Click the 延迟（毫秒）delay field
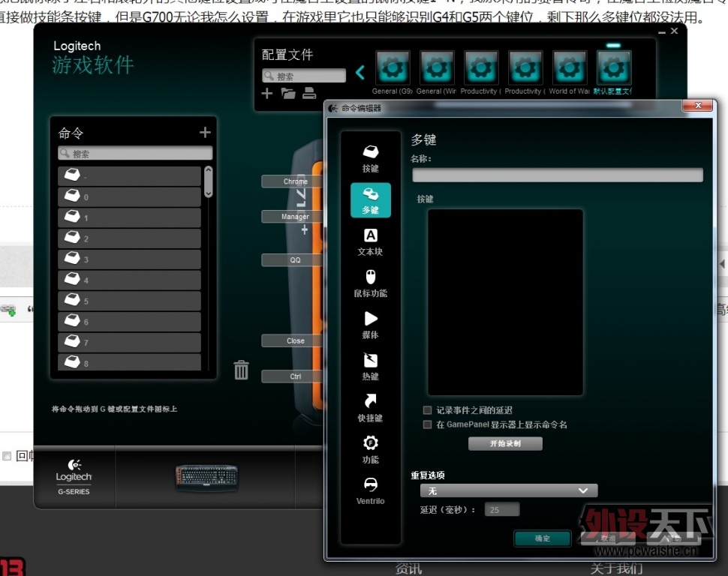The width and height of the screenshot is (728, 576). [502, 510]
